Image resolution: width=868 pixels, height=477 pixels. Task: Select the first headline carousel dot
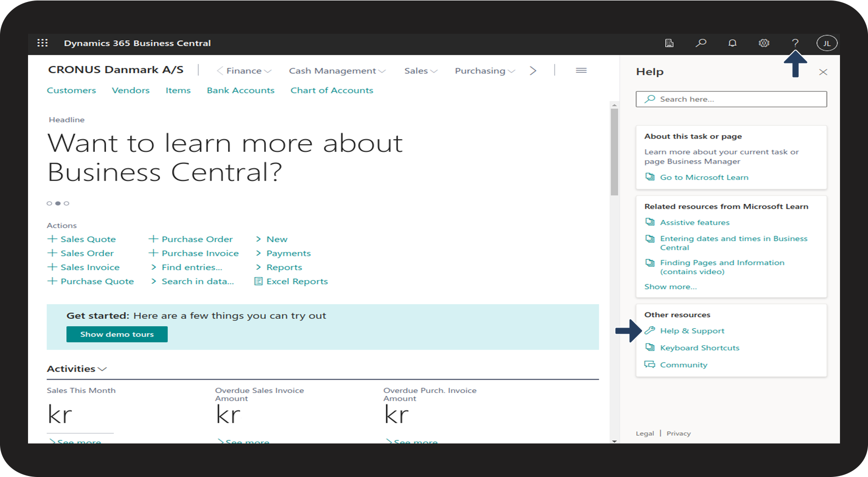tap(49, 203)
